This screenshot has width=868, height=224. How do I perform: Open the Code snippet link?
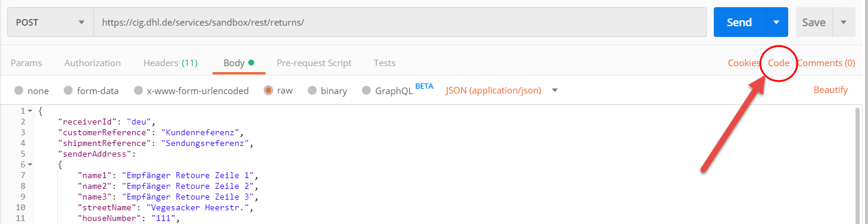[779, 63]
